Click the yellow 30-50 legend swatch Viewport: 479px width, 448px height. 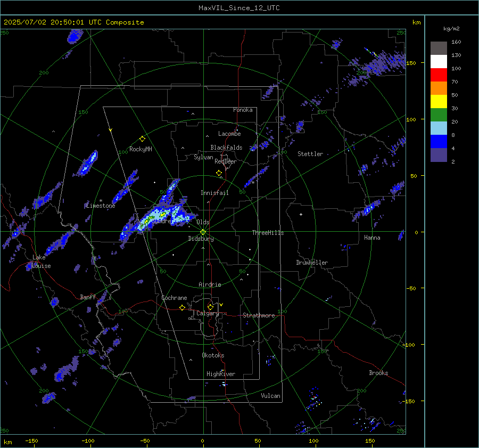click(x=439, y=102)
